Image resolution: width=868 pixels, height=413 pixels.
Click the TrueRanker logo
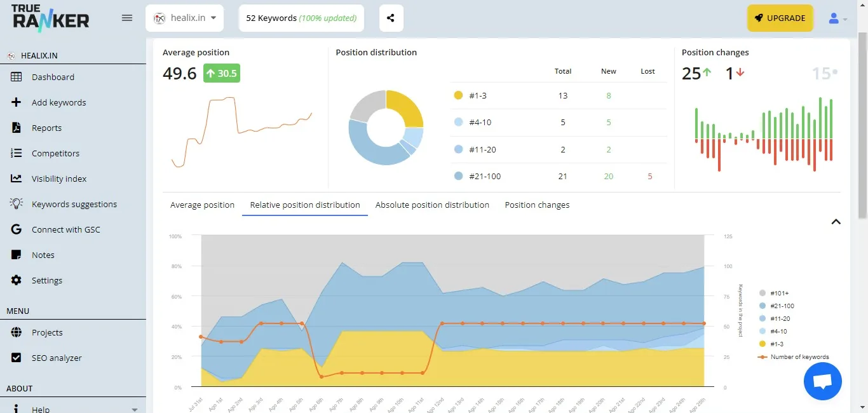point(50,17)
